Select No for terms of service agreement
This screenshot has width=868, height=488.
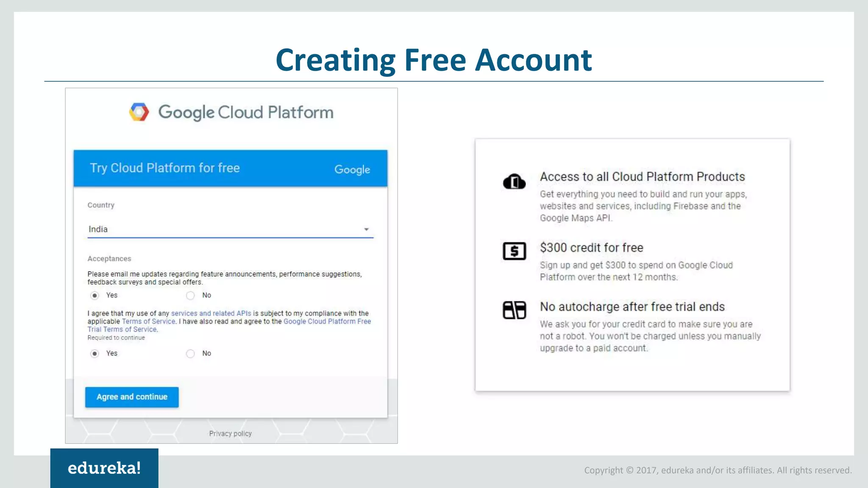click(190, 353)
